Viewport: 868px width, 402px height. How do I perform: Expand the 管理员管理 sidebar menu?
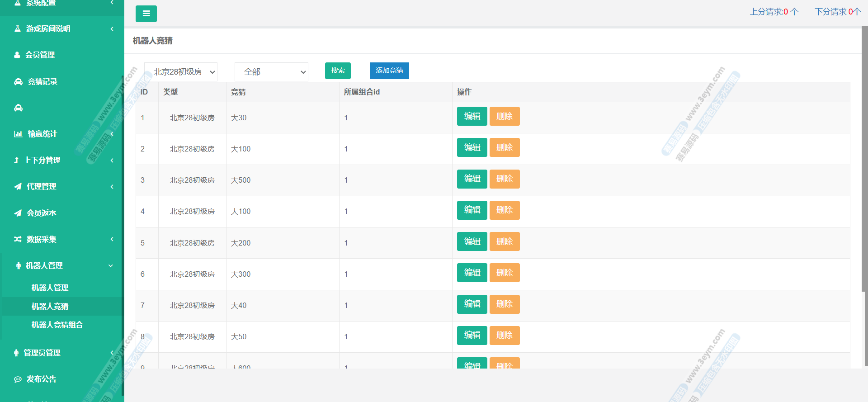coord(112,353)
